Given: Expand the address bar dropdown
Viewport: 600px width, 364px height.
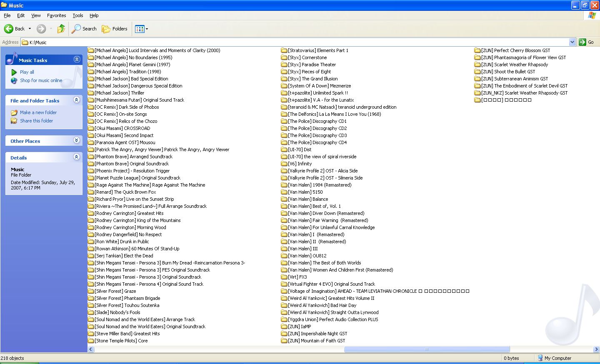Looking at the screenshot, I should coord(572,42).
